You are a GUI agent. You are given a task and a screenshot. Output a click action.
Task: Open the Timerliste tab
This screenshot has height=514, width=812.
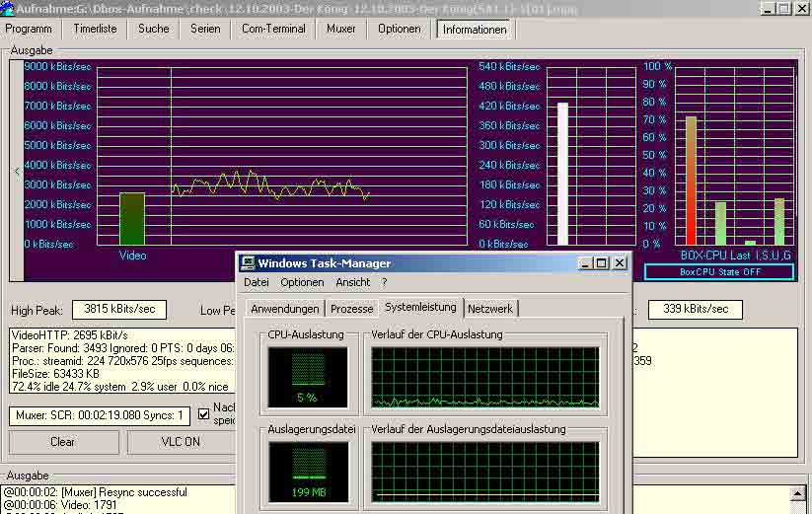coord(95,29)
